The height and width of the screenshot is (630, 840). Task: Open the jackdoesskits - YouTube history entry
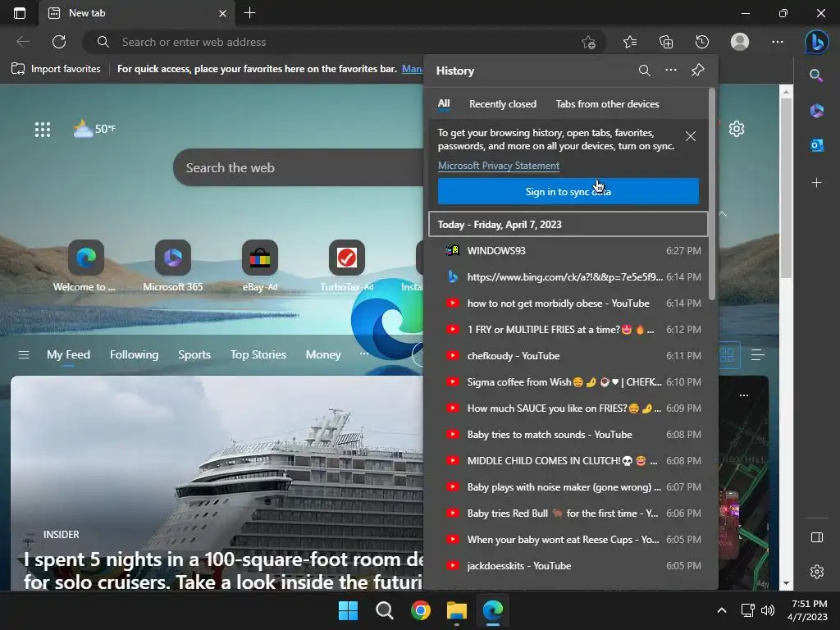pos(568,566)
